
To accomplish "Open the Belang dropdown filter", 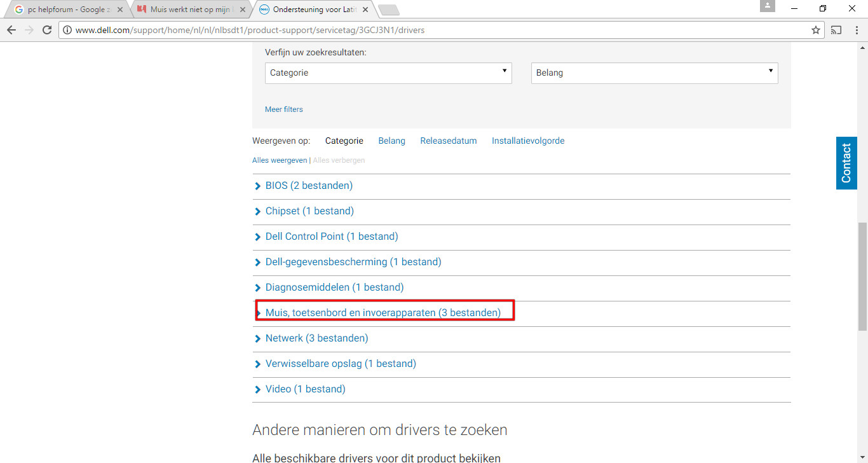I will [x=654, y=73].
